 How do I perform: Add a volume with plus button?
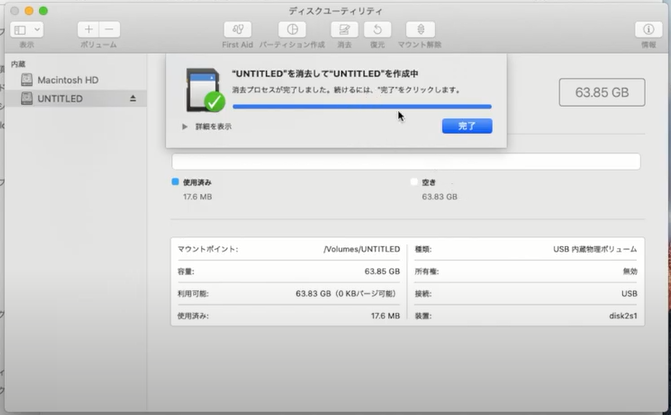point(89,30)
